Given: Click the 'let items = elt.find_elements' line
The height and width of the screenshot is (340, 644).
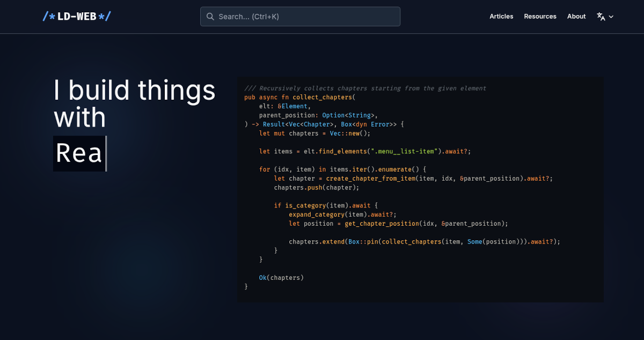Looking at the screenshot, I should point(365,151).
